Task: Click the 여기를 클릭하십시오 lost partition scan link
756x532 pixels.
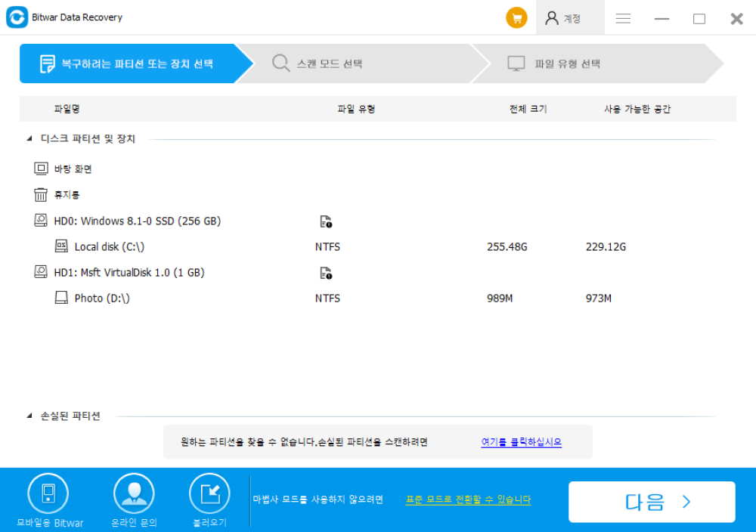Action: [x=521, y=442]
